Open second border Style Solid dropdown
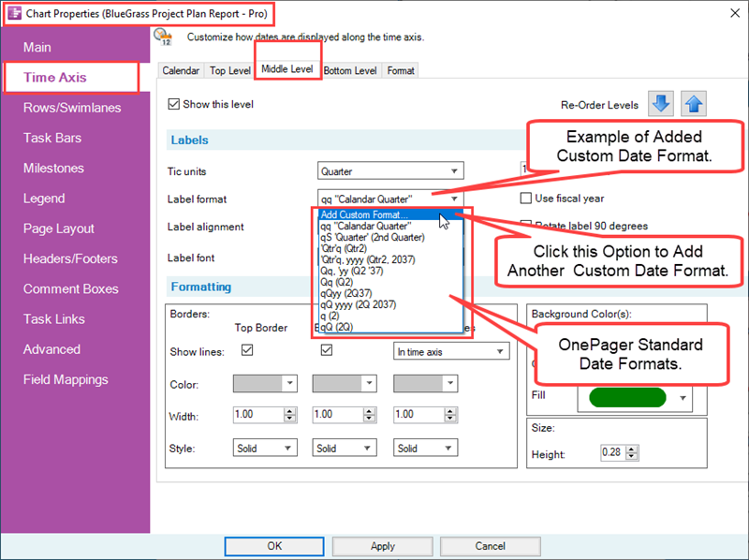Image resolution: width=749 pixels, height=560 pixels. 345,448
